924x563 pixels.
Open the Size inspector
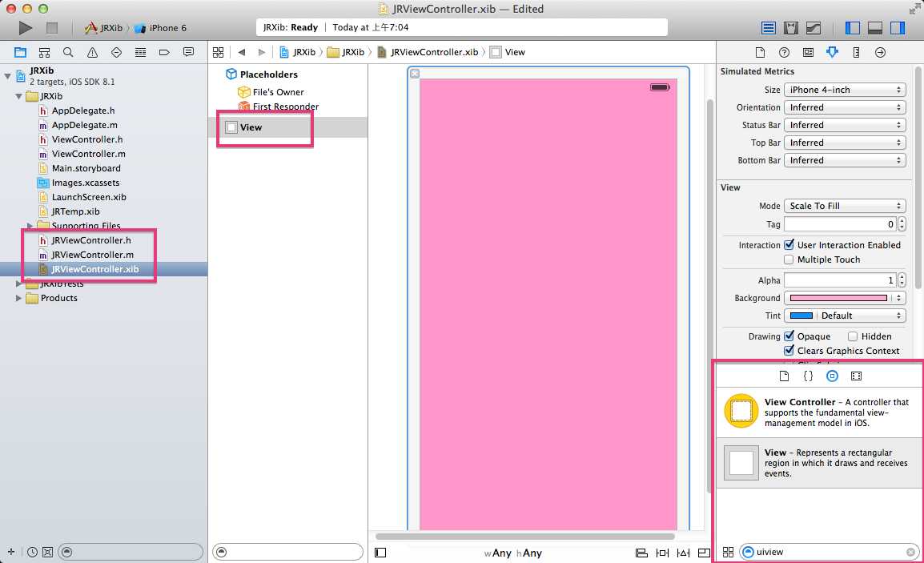[x=856, y=53]
